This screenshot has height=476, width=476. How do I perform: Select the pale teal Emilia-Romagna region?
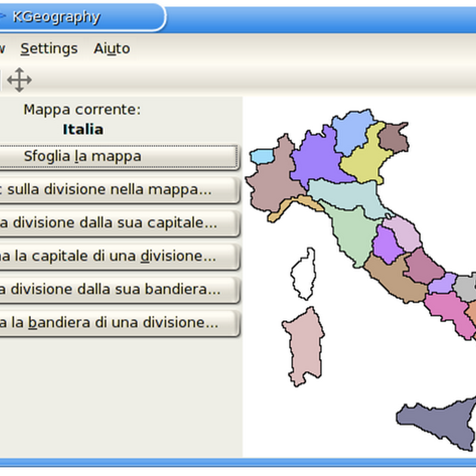point(349,196)
